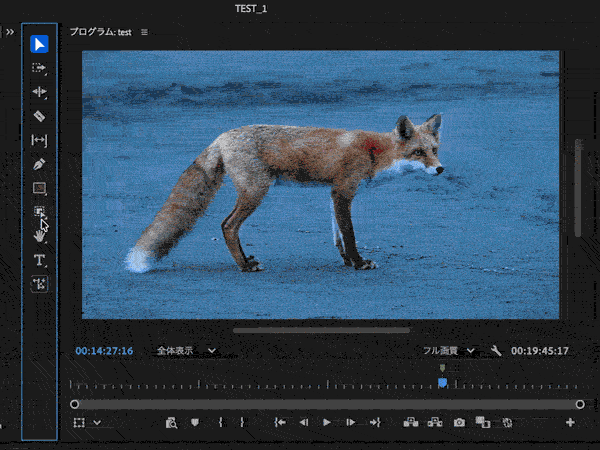This screenshot has width=600, height=450.
Task: Click the fox video preview frame
Action: [x=321, y=185]
